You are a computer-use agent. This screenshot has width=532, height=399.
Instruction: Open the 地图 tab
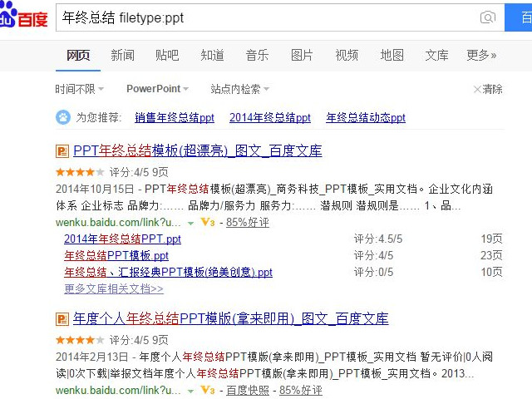[392, 55]
